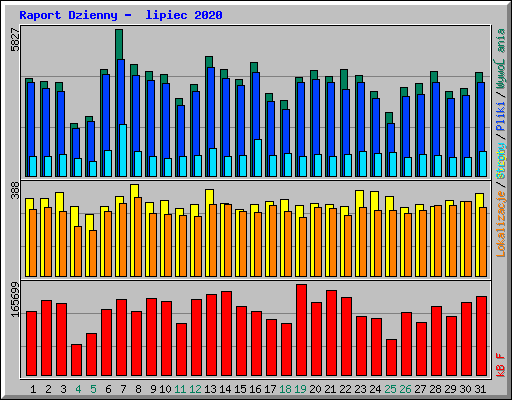Click the 388 axis value
The height and width of the screenshot is (400, 512).
[15, 190]
